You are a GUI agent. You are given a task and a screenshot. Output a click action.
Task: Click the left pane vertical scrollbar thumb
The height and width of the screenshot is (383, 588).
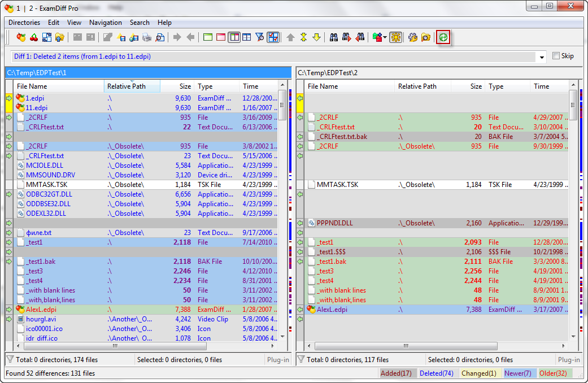click(x=282, y=106)
